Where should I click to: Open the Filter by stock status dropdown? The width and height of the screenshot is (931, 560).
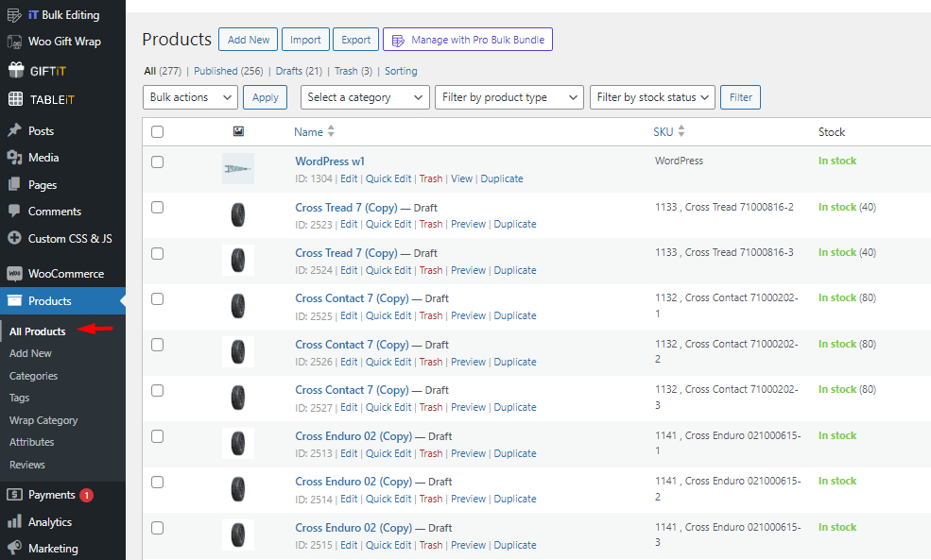coord(651,96)
